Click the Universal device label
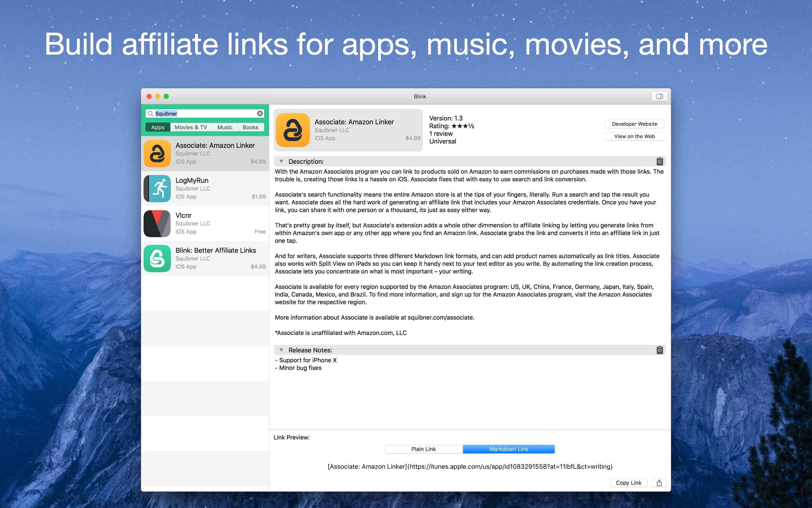The width and height of the screenshot is (812, 508). pyautogui.click(x=442, y=142)
